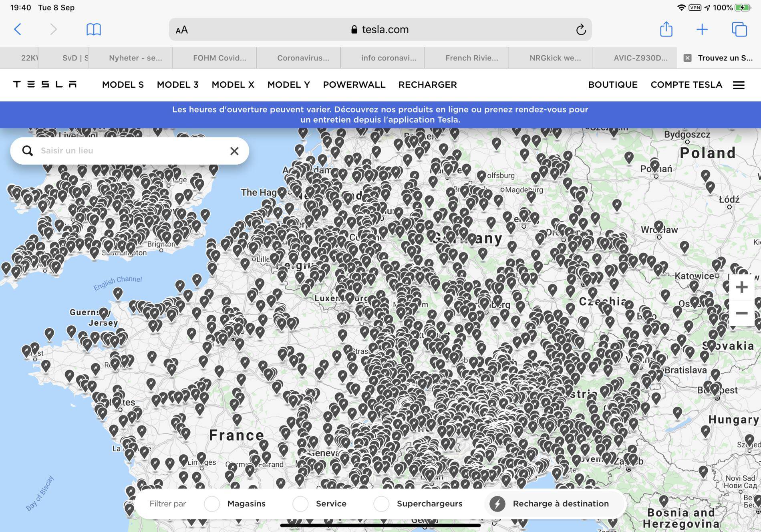
Task: Click the 'Bosnia and Herzegovina' label
Action: click(x=681, y=518)
